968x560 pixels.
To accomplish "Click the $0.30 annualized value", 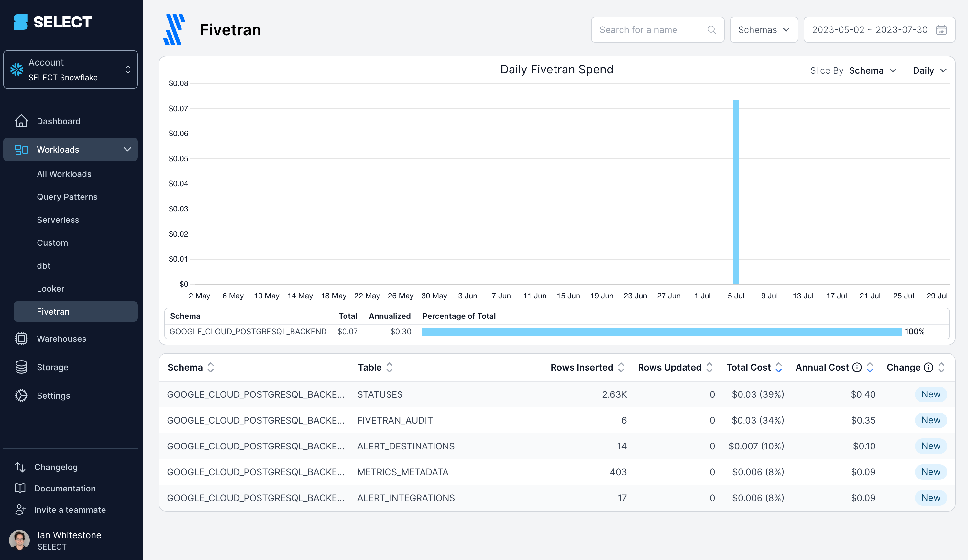I will [x=401, y=332].
